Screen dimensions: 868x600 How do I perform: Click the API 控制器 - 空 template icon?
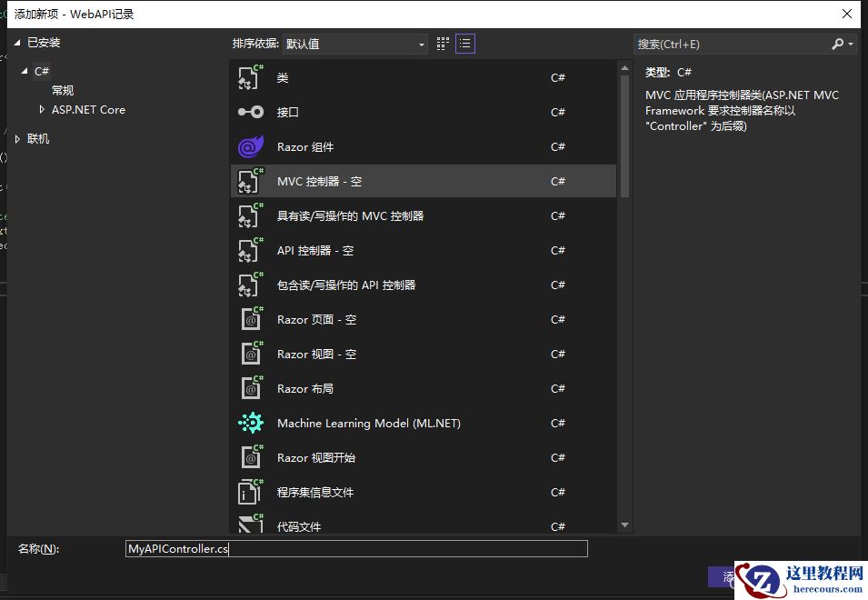(x=250, y=250)
